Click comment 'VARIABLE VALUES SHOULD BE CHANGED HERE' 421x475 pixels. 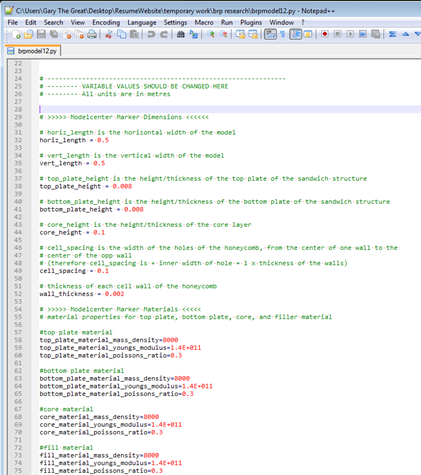pos(155,86)
